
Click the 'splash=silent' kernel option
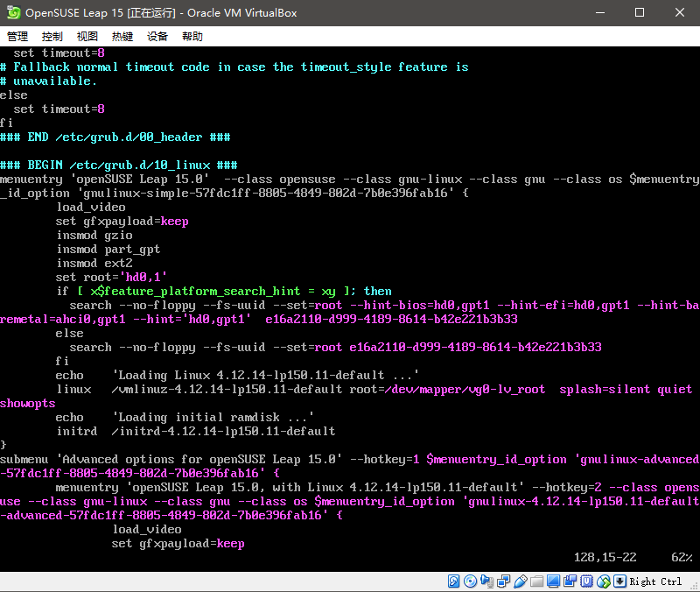point(605,389)
